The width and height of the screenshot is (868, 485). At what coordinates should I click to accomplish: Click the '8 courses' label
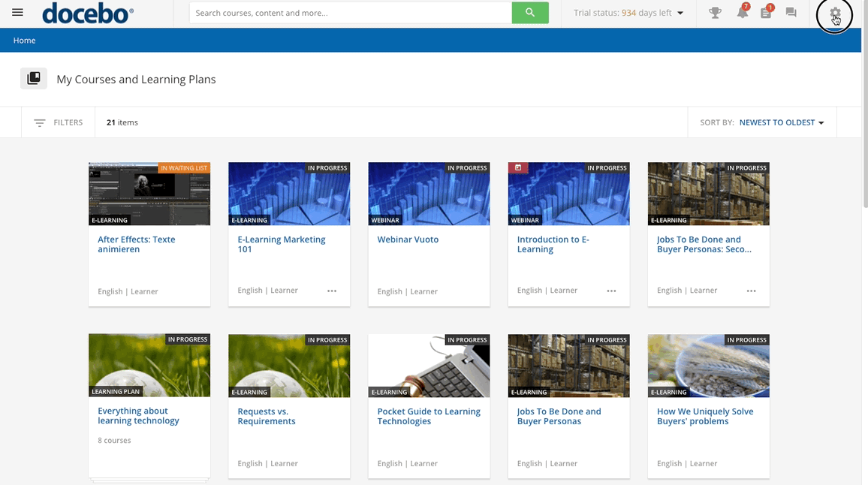pos(115,440)
